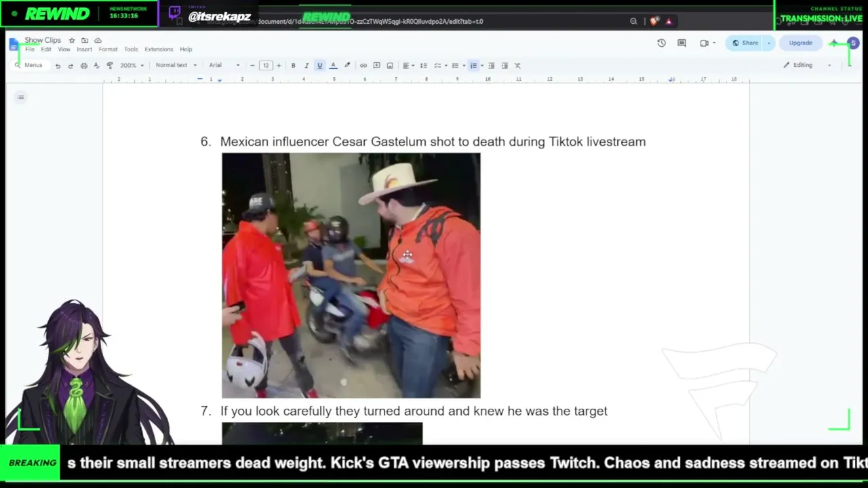Viewport: 868px width, 488px height.
Task: Open the Brave shields icon
Action: point(654,21)
